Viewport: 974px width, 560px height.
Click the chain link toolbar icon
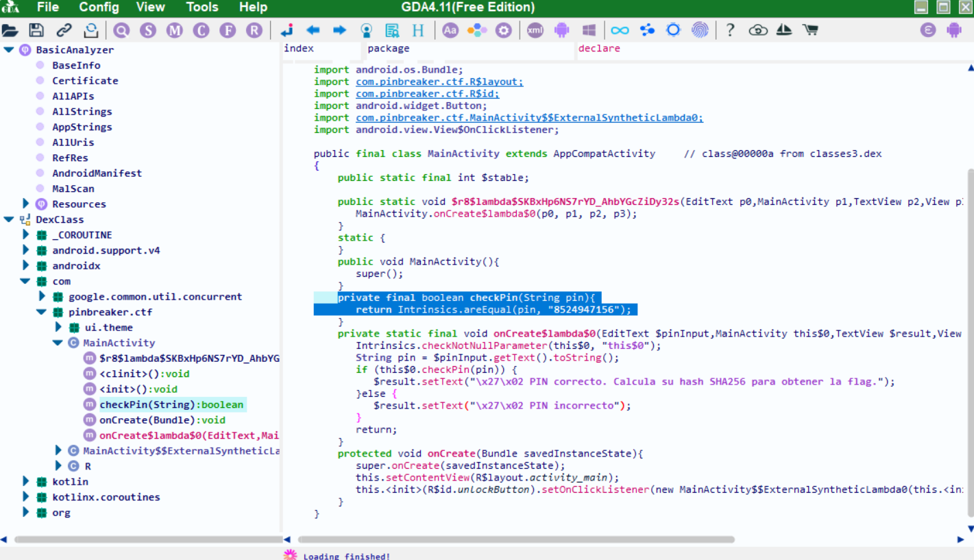[64, 30]
